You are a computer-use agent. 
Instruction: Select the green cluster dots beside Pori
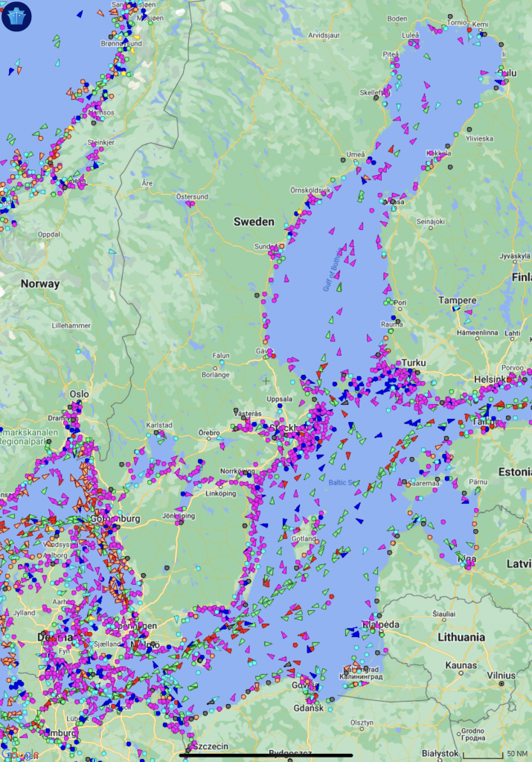click(388, 302)
